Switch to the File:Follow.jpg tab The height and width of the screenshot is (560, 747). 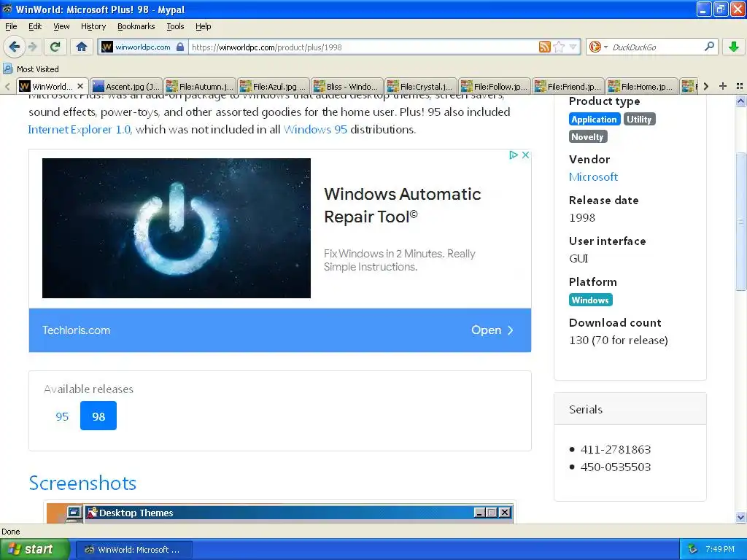495,87
